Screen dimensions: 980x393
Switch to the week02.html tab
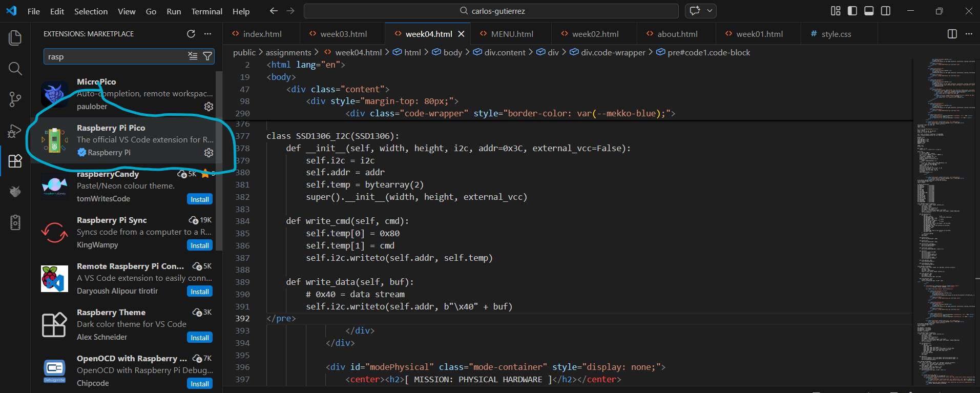click(x=594, y=34)
